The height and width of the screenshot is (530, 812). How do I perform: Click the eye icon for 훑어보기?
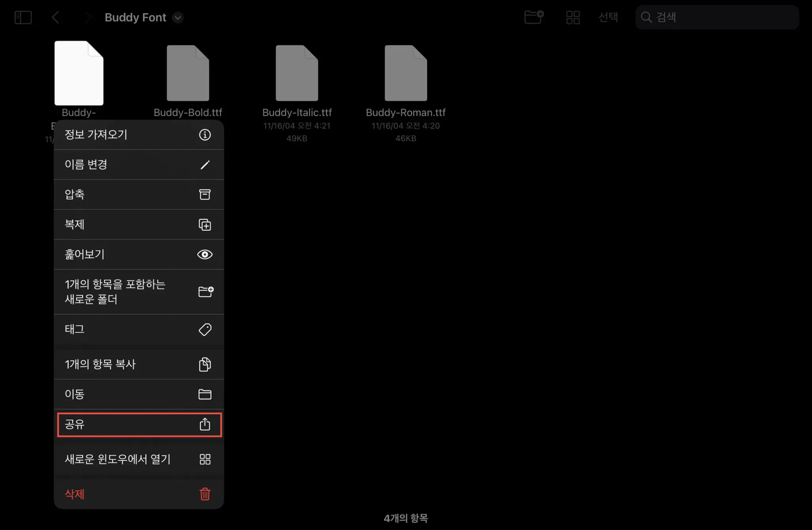click(x=205, y=255)
